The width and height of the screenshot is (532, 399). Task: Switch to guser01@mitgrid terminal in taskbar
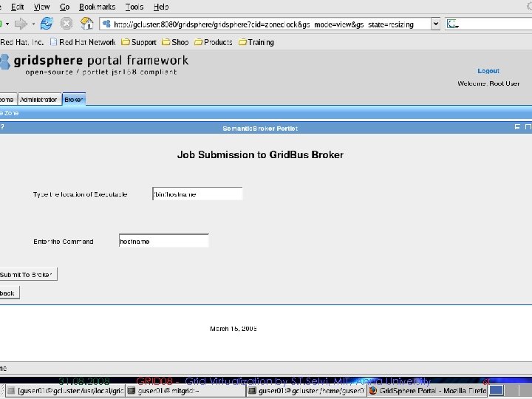pyautogui.click(x=186, y=391)
